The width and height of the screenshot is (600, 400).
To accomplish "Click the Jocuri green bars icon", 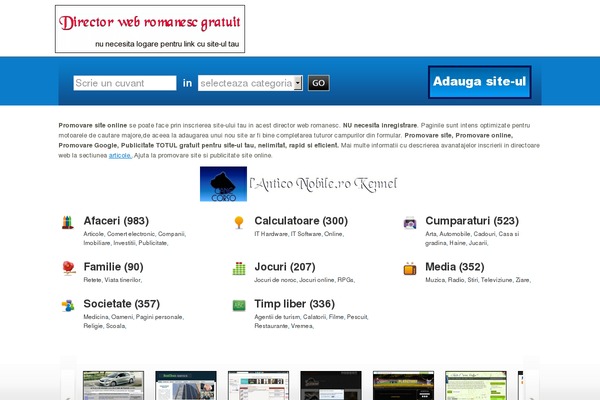I will (239, 268).
